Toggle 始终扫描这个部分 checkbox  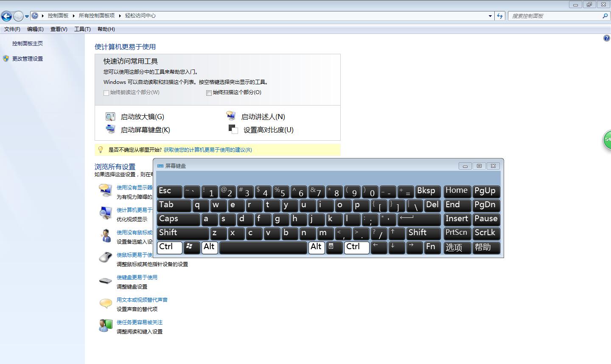point(209,93)
